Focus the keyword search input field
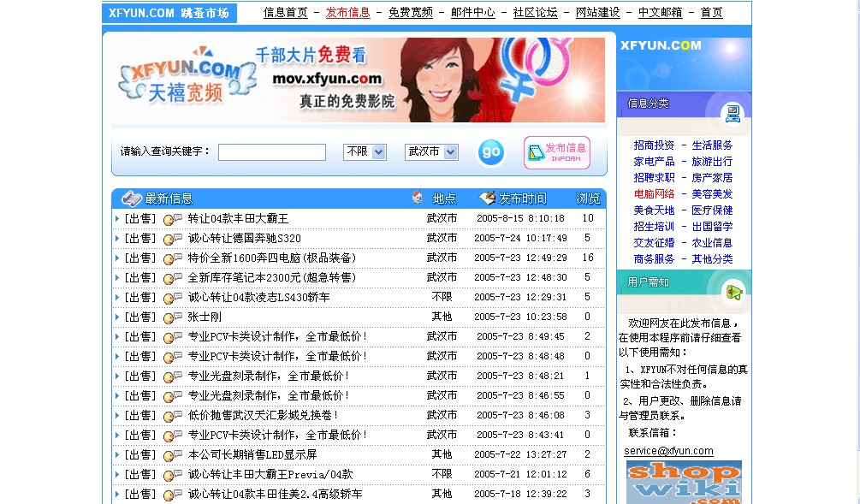Viewport: 860px width, 504px height. 272,152
